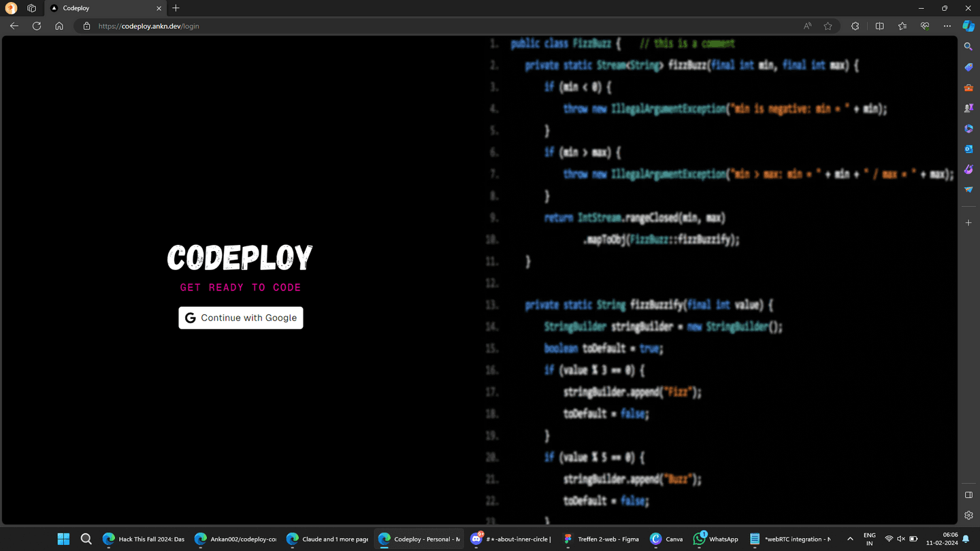Open Tab actions menu

[x=31, y=8]
